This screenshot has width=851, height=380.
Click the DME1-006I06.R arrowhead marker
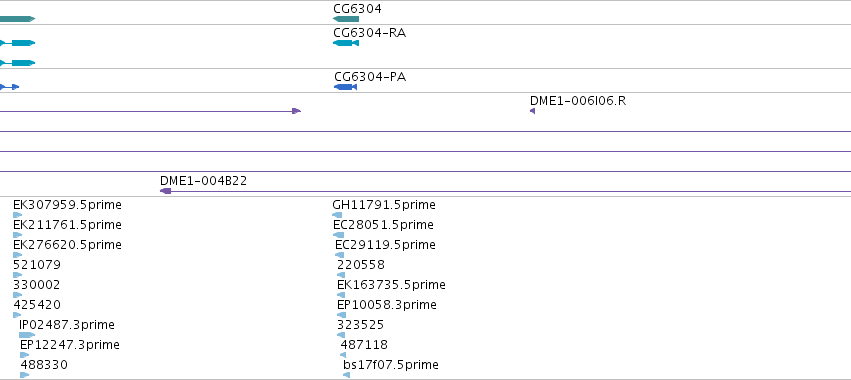tap(532, 111)
